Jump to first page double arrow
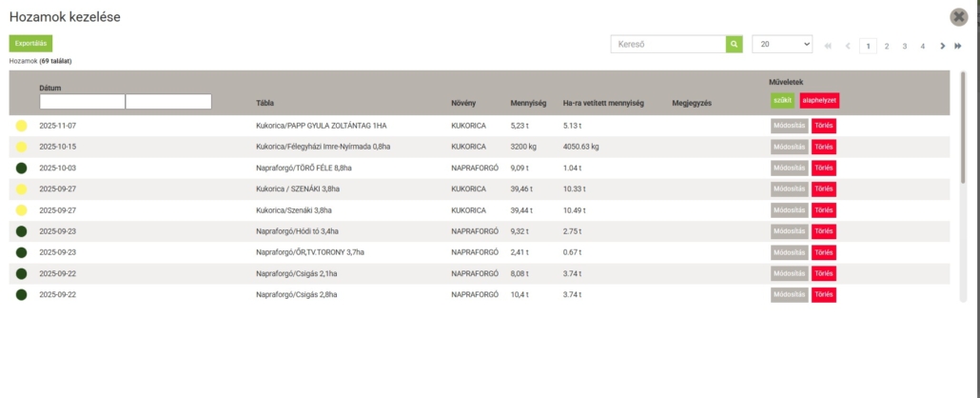 coord(828,46)
